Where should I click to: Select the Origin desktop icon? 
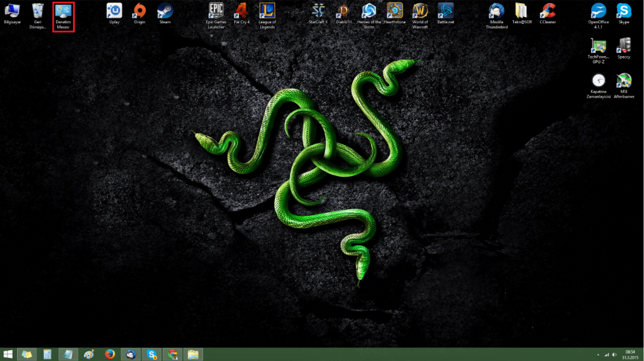140,11
